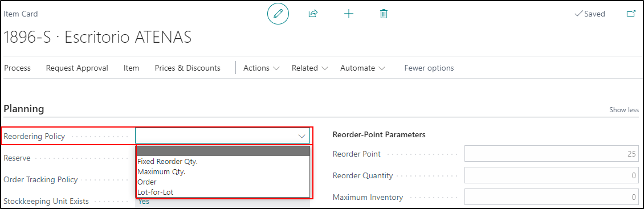Expand the Related menu

click(309, 68)
